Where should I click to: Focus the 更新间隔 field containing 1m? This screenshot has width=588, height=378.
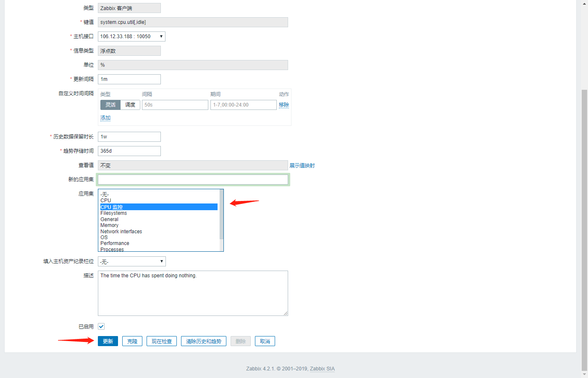point(129,79)
